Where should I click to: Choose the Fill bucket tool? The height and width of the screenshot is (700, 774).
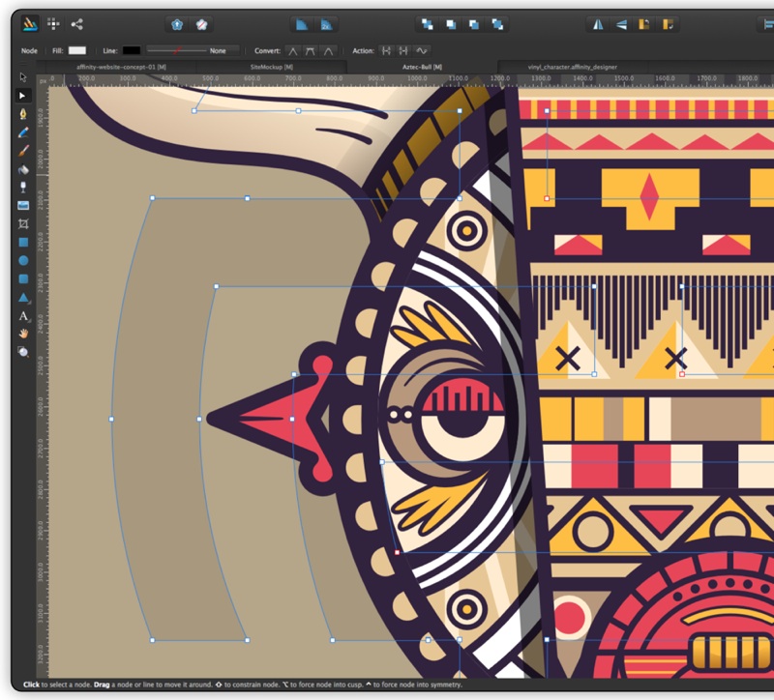(x=23, y=168)
